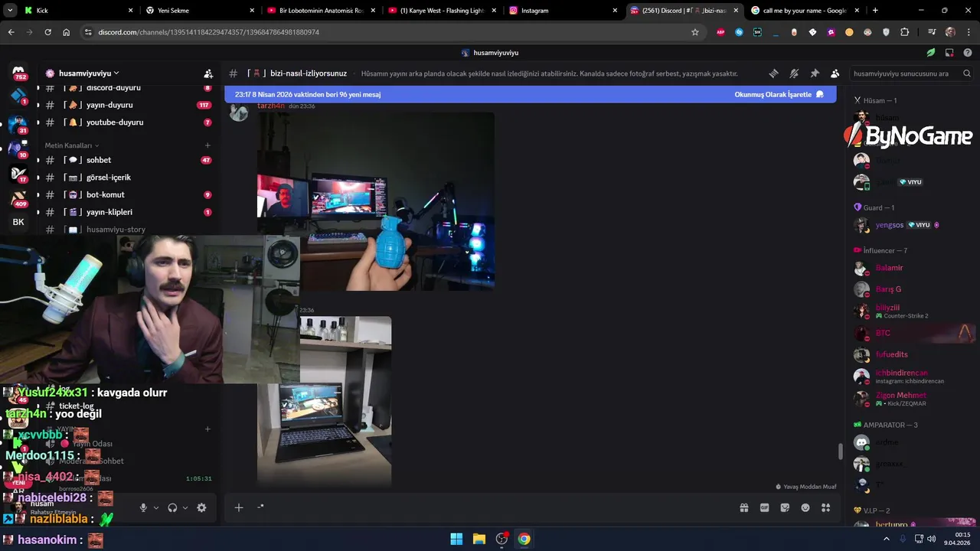Collapse the Metin Kanalları category
This screenshot has height=551, width=980.
point(71,145)
